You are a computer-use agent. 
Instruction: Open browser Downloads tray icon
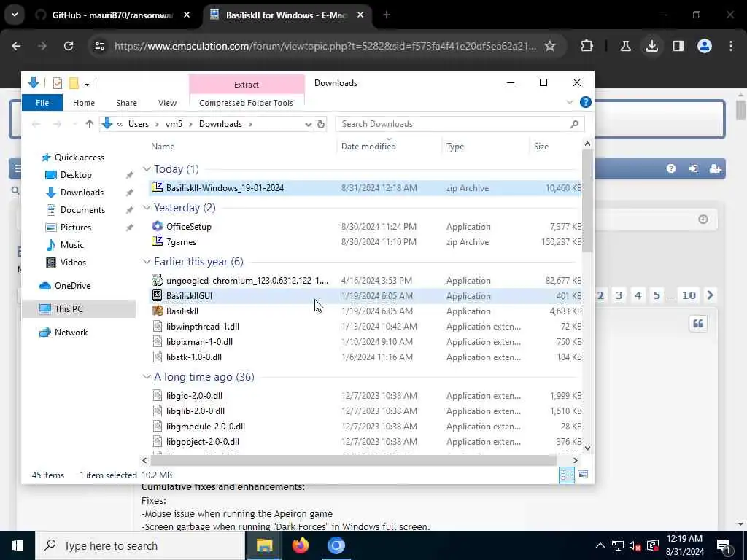point(651,46)
